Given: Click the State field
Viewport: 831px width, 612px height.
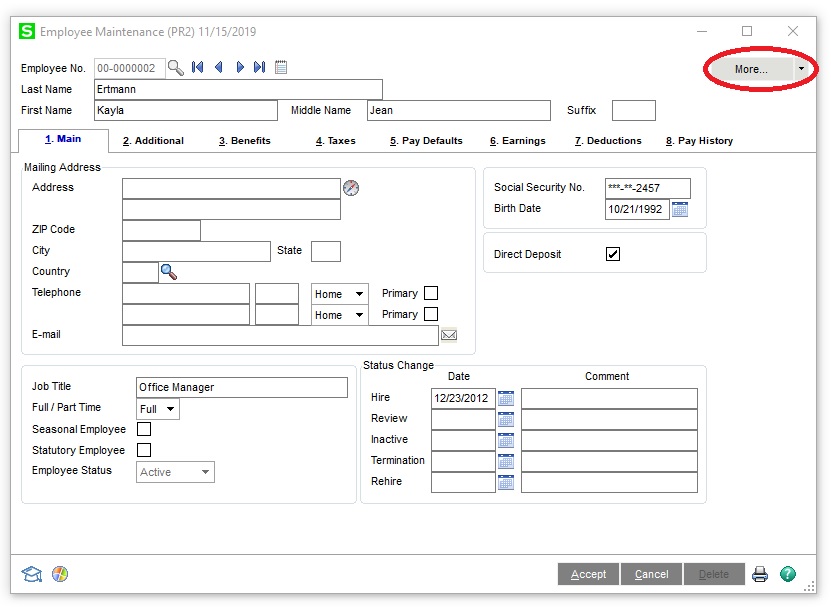Looking at the screenshot, I should click(x=325, y=251).
